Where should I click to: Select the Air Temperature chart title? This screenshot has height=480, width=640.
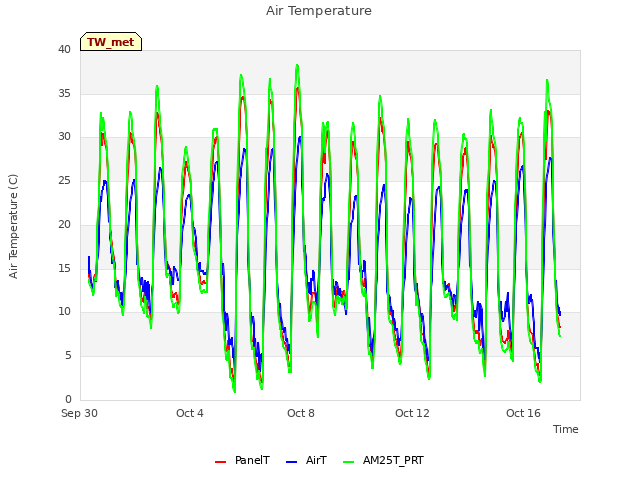tap(319, 11)
